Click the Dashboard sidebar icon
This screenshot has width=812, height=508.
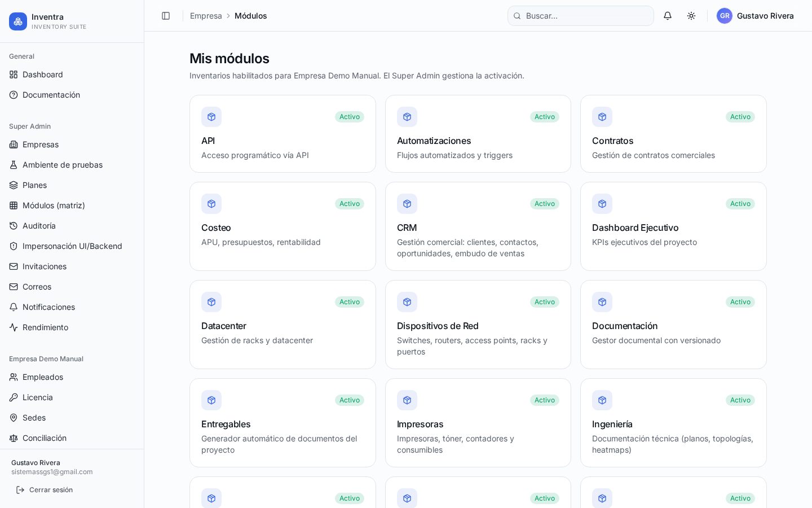tap(14, 75)
